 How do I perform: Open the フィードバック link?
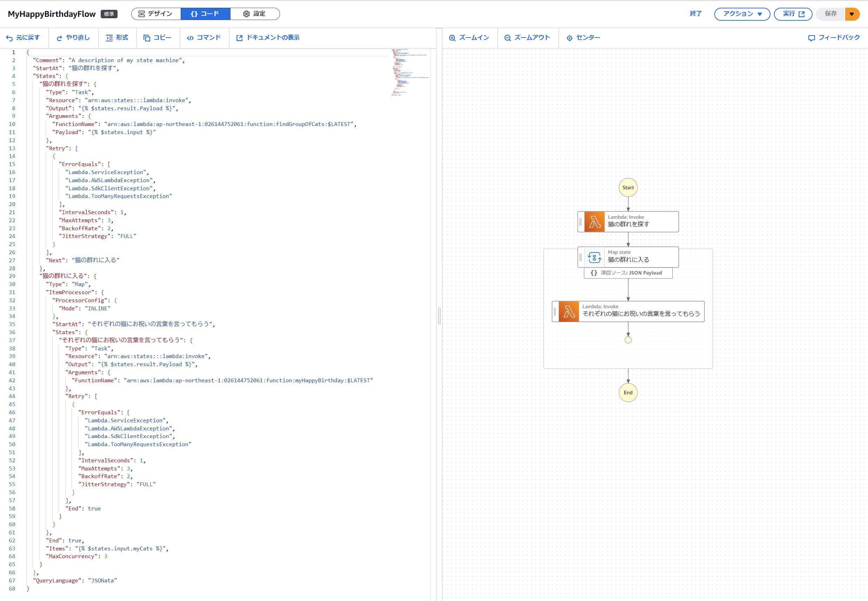[x=834, y=38]
